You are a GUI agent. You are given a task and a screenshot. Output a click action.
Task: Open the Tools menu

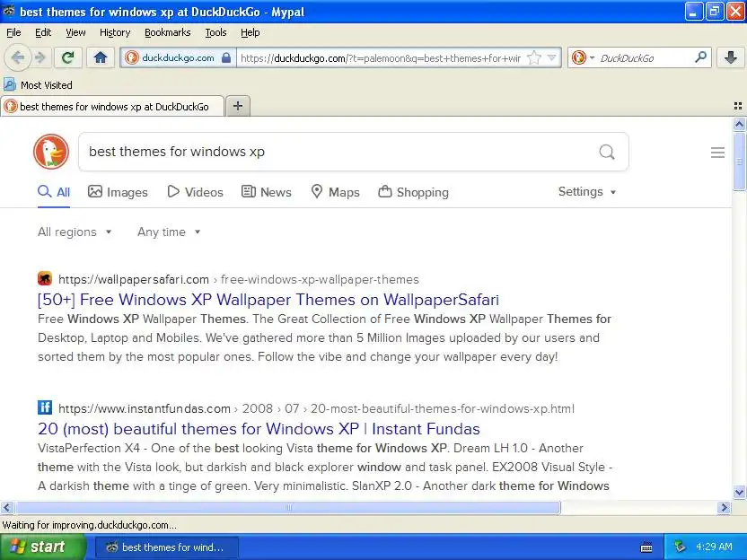pyautogui.click(x=215, y=32)
